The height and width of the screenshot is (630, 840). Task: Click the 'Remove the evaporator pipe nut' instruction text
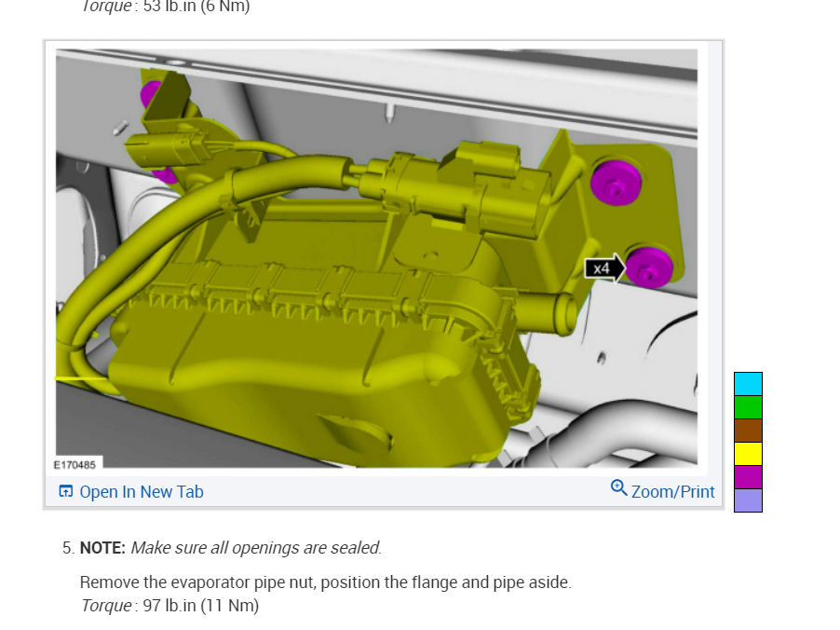326,582
